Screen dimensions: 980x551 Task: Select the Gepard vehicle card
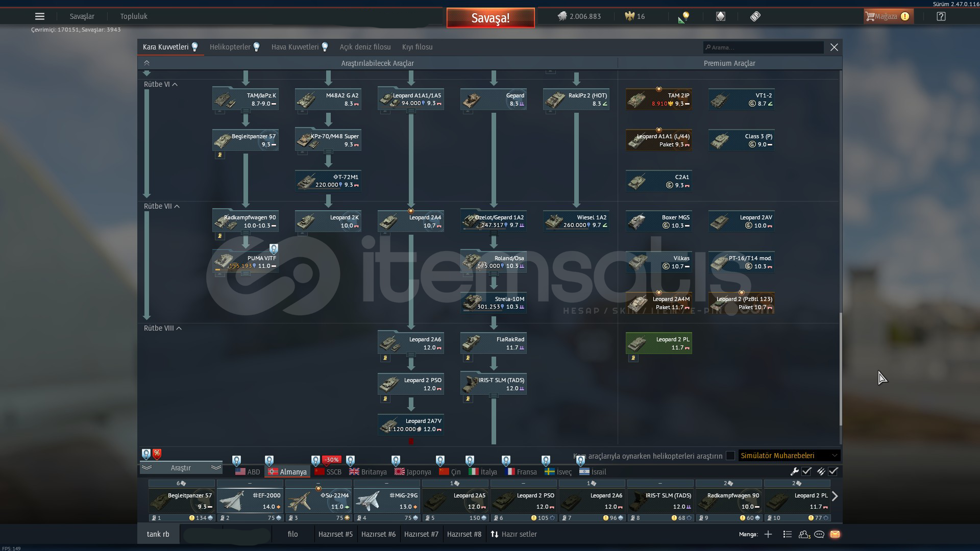(x=494, y=99)
